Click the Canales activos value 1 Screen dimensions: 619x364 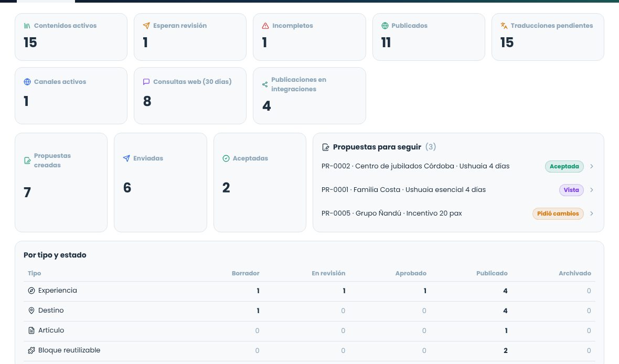[x=26, y=101]
